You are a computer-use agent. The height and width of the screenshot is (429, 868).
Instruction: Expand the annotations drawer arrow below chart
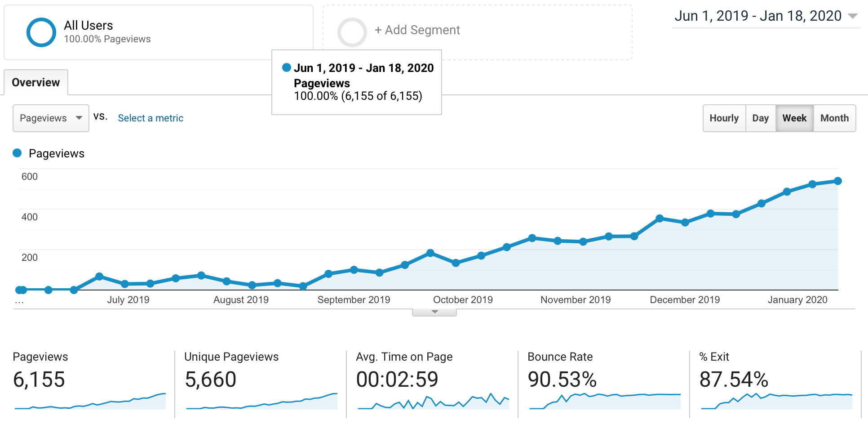[x=434, y=312]
